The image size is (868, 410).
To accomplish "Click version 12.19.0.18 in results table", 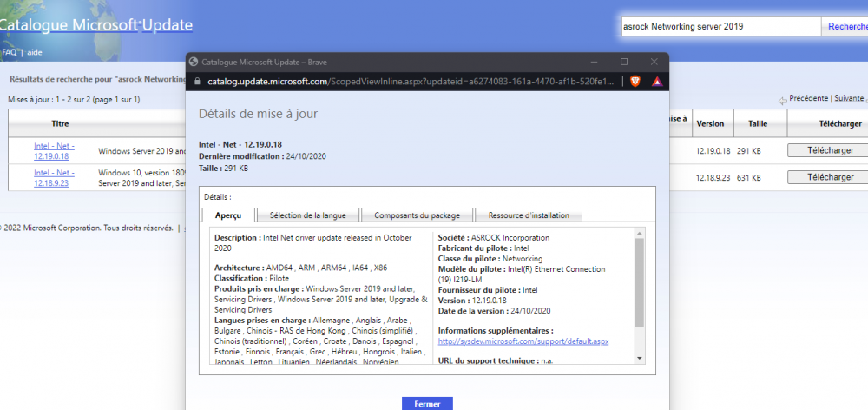I will click(713, 150).
